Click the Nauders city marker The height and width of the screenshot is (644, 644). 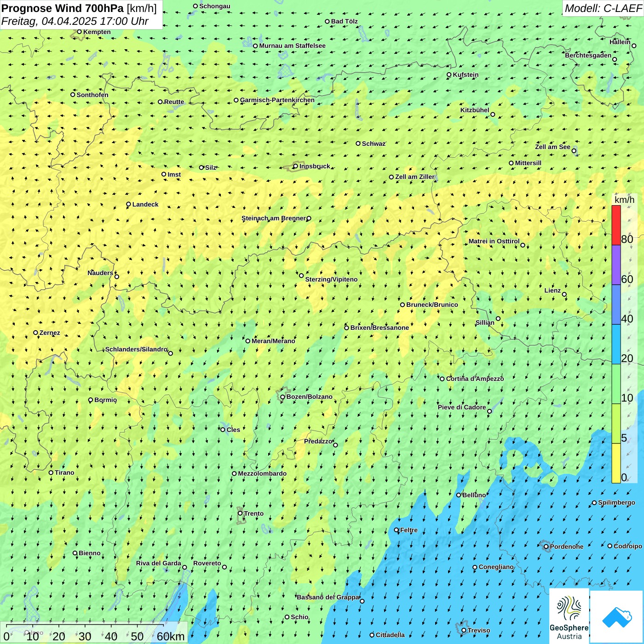click(117, 276)
